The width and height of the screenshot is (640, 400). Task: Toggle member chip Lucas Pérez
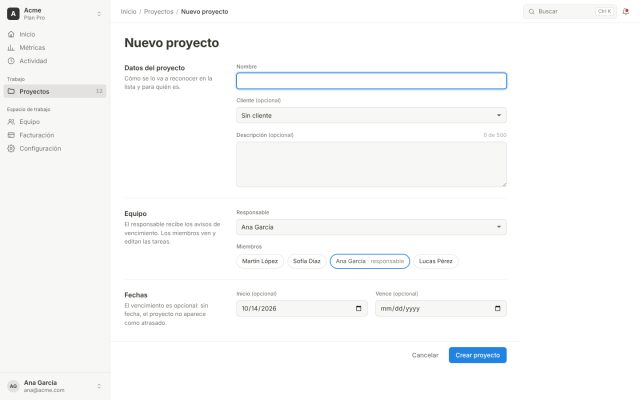point(436,261)
